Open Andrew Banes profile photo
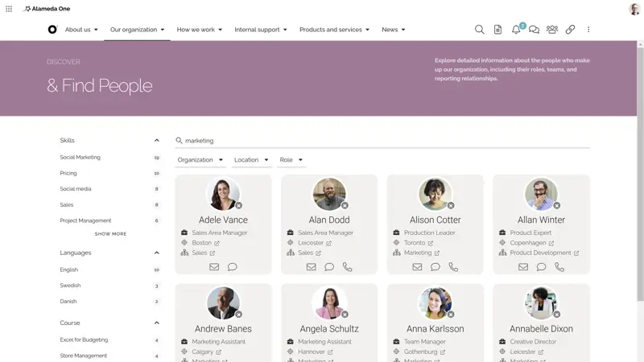 [223, 303]
